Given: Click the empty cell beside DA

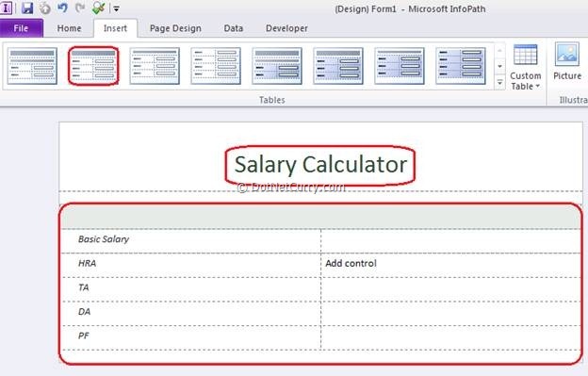Looking at the screenshot, I should point(450,313).
